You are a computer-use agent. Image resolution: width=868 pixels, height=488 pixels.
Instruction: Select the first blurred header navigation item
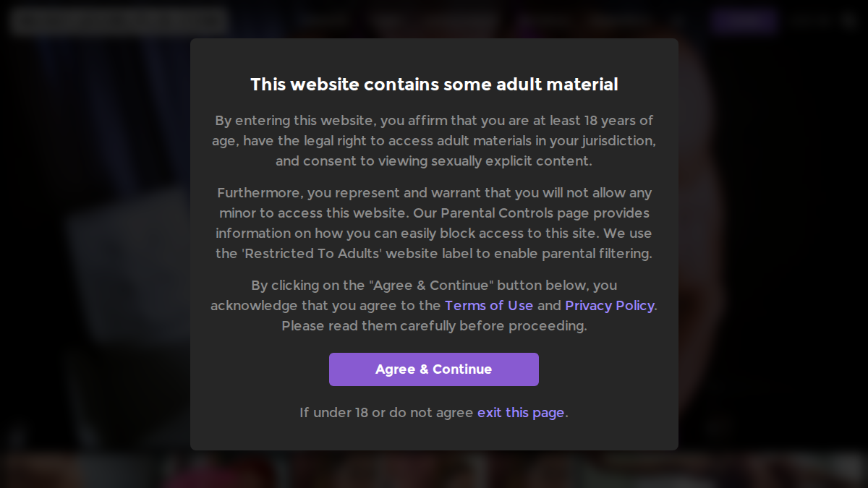pyautogui.click(x=324, y=21)
